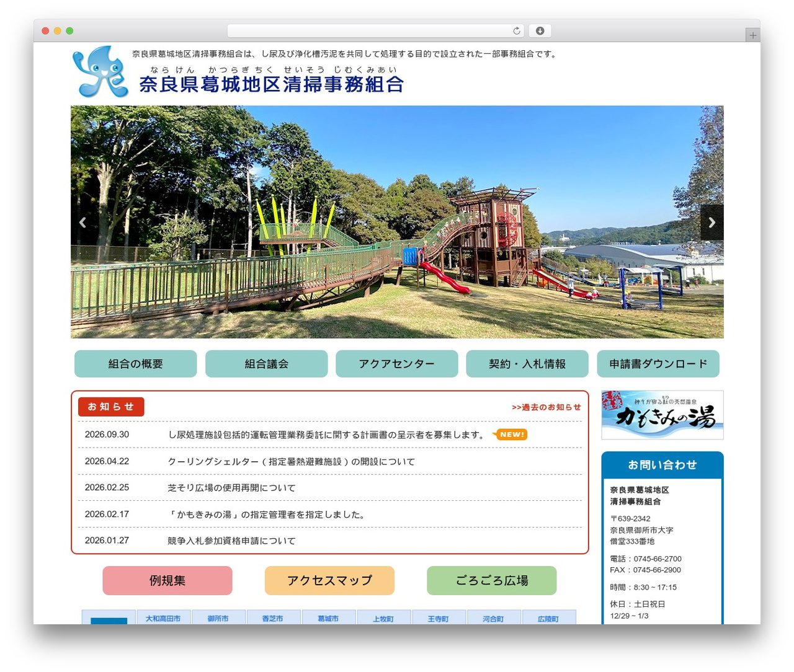Open the かもきみの湯 banner image
The image size is (794, 672).
[662, 415]
